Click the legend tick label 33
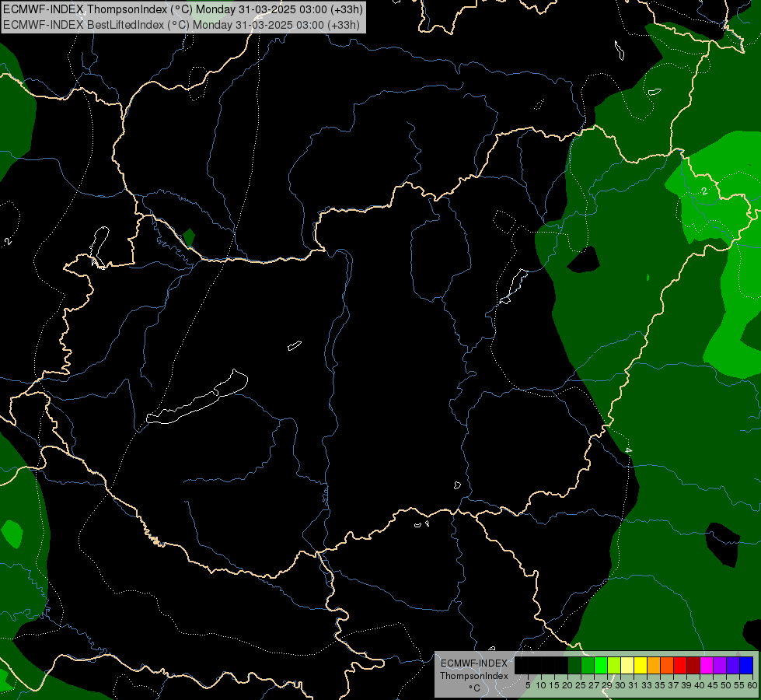 tap(647, 685)
